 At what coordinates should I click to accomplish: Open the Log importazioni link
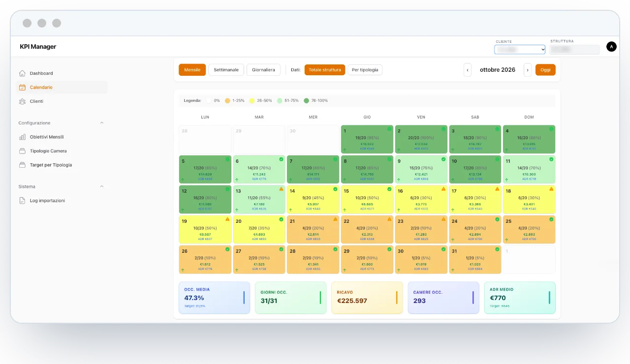point(62,201)
